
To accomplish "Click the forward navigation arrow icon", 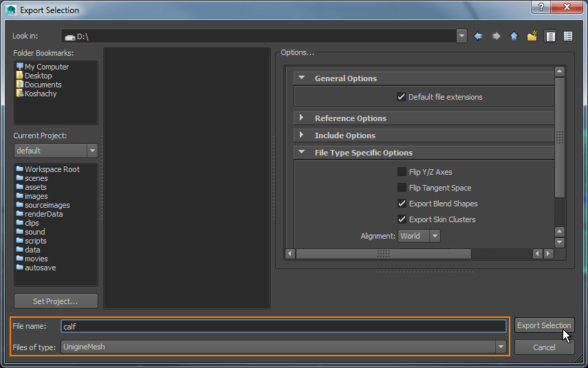I will 496,36.
